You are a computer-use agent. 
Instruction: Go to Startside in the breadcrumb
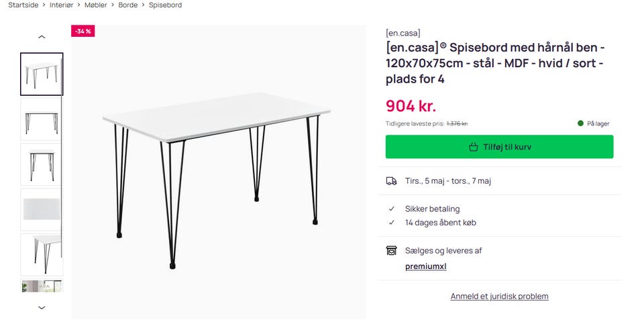pos(23,5)
